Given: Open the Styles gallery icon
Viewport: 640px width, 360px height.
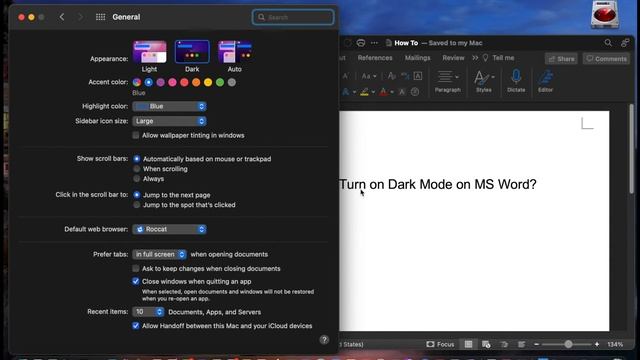Looking at the screenshot, I should 481,77.
